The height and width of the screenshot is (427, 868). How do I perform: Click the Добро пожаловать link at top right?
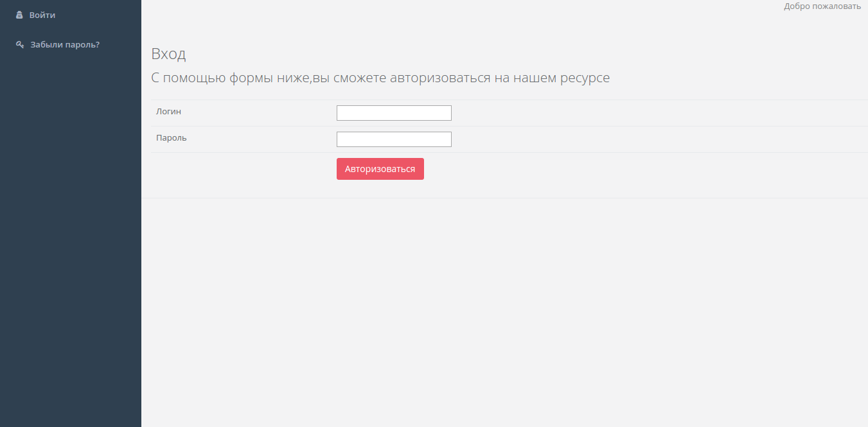[x=822, y=6]
